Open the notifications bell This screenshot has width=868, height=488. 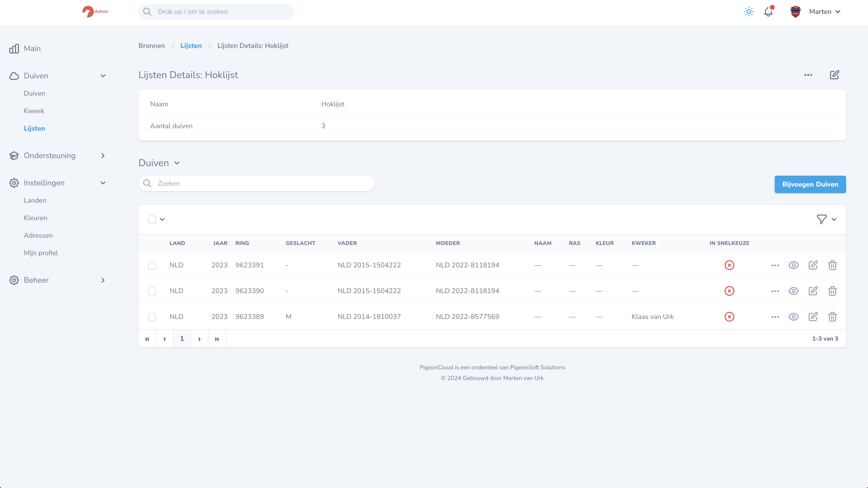pos(768,12)
